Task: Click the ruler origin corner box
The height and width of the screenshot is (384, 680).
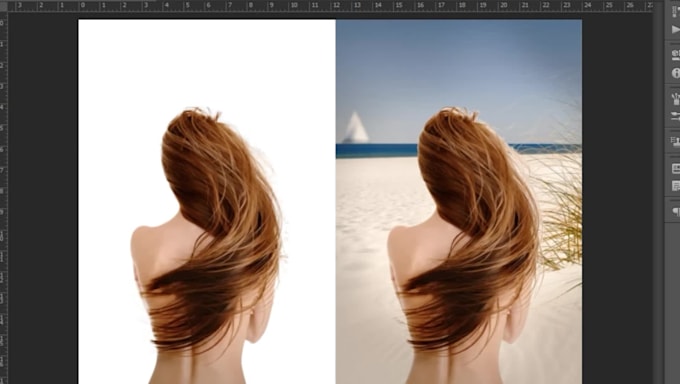Action: click(3, 6)
